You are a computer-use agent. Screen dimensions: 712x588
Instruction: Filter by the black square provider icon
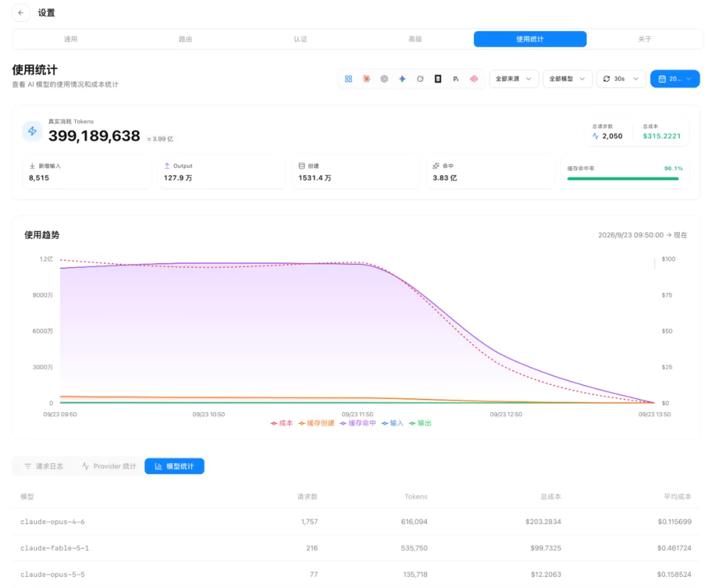tap(438, 79)
